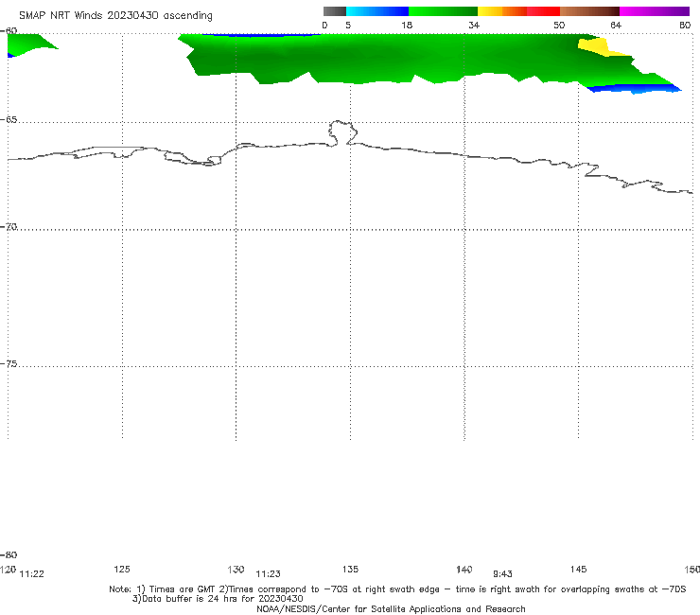
Task: Click the longitude label '140'
Action: 464,569
